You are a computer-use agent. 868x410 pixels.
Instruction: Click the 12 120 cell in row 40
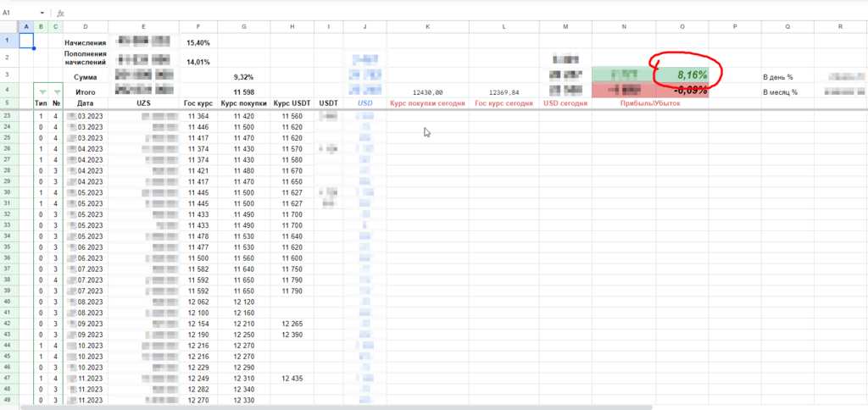point(244,302)
